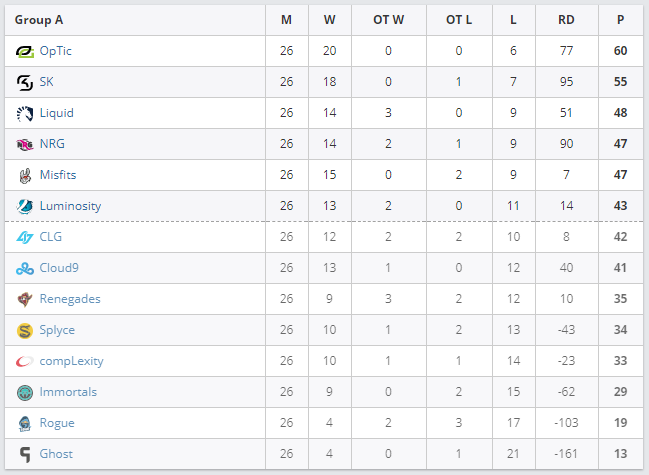The height and width of the screenshot is (475, 649).
Task: Click the SK team logo icon
Action: pyautogui.click(x=25, y=82)
